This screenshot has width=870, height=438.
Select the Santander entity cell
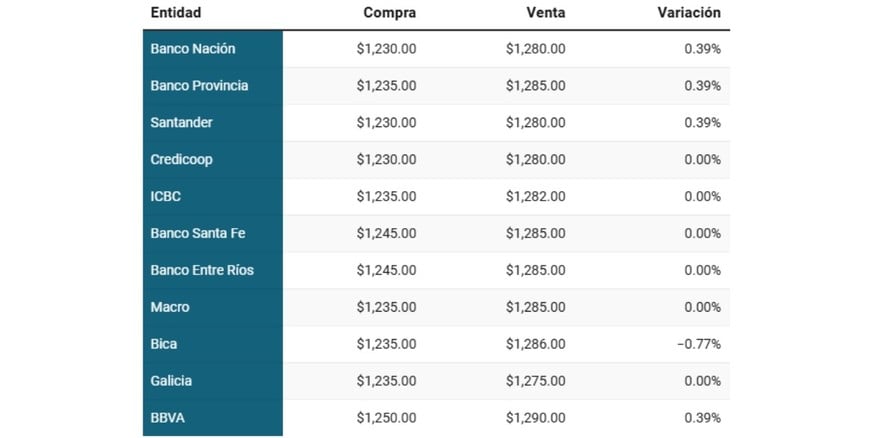(x=182, y=123)
